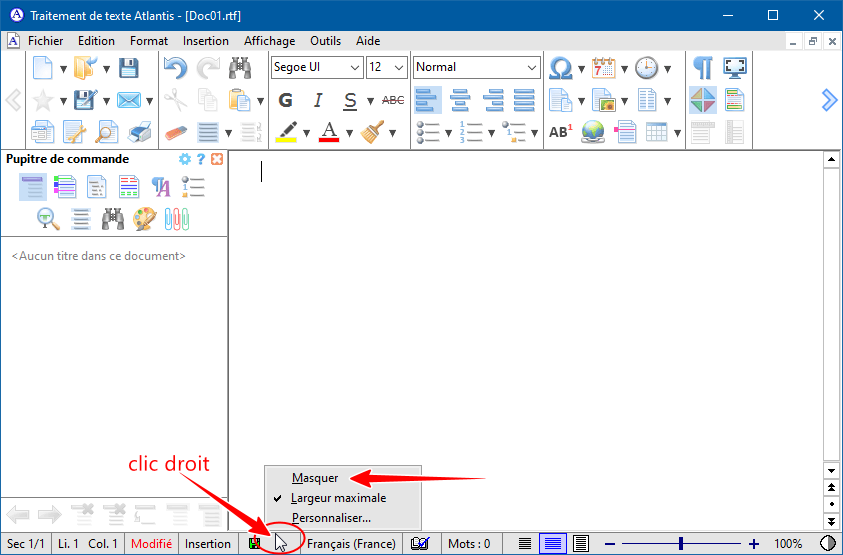Toggle the colored four-triangle panel icon
The height and width of the screenshot is (555, 843).
[x=703, y=100]
